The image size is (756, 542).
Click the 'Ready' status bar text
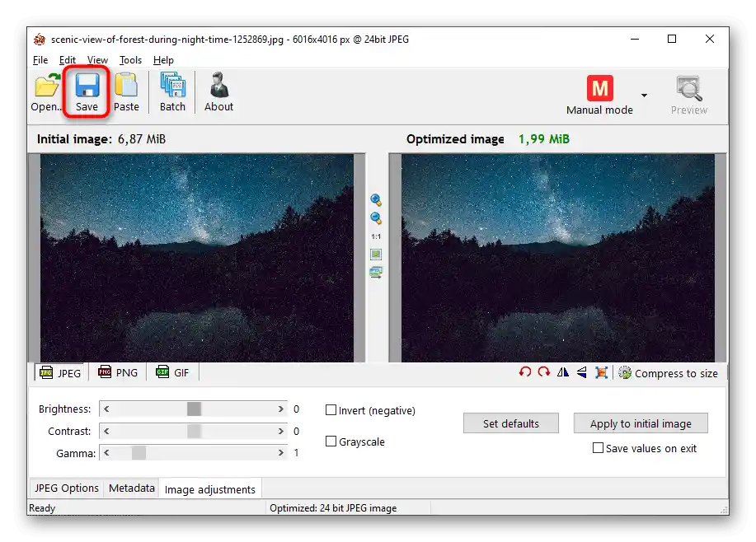pos(42,507)
